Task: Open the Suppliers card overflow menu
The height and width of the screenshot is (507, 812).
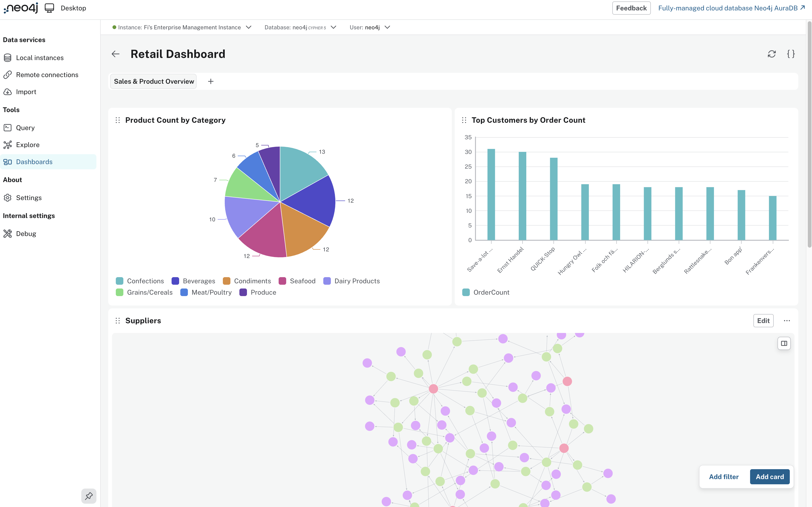Action: (787, 321)
